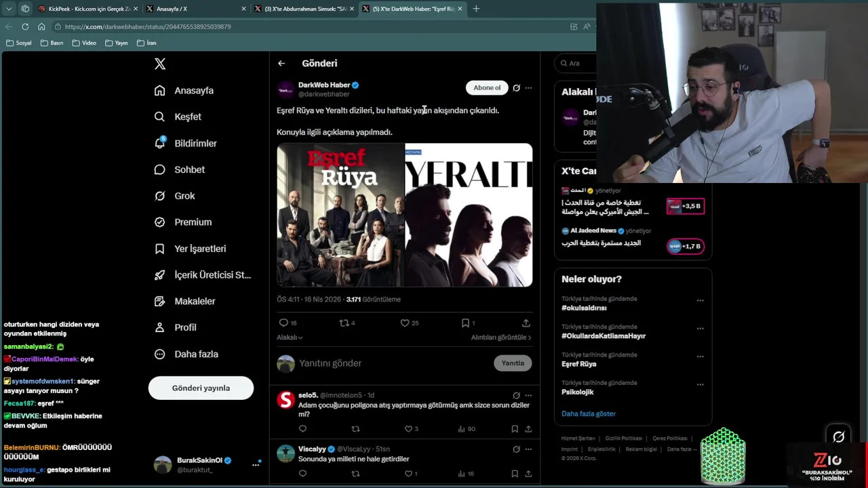This screenshot has width=868, height=488.
Task: Switch to Anasayfa / X browser tab
Action: pyautogui.click(x=196, y=9)
